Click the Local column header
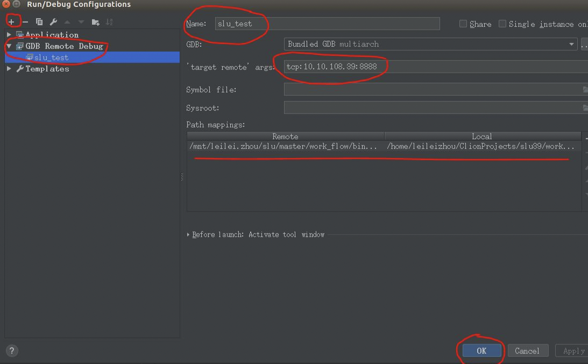 (x=483, y=137)
